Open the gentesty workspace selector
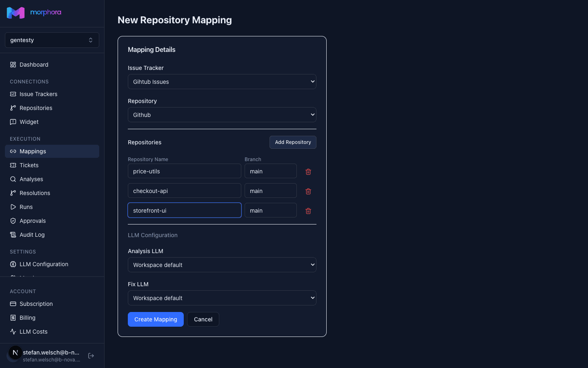Screen dimensions: 588x368 (52, 40)
